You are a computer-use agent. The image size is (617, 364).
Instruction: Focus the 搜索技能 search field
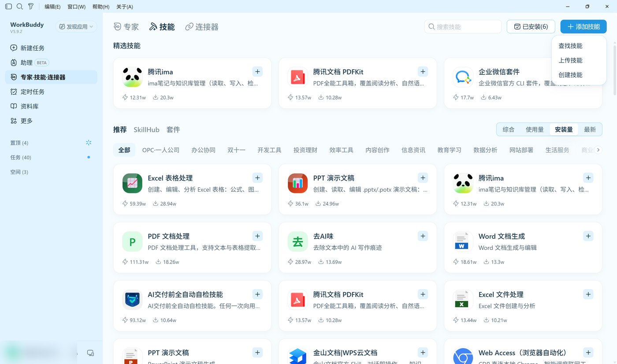pyautogui.click(x=463, y=26)
